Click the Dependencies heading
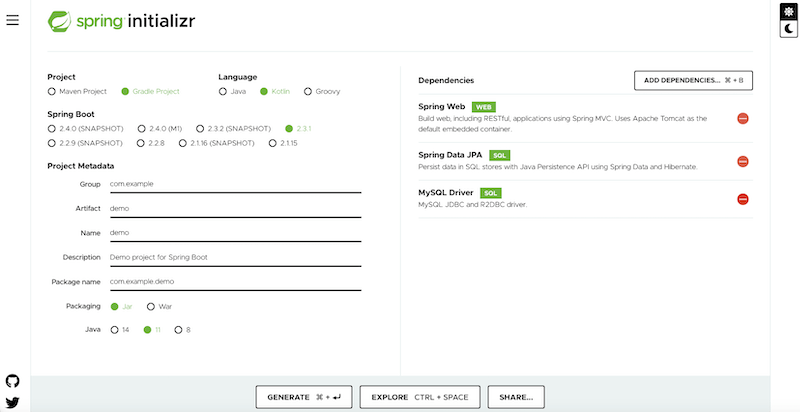 pyautogui.click(x=446, y=81)
